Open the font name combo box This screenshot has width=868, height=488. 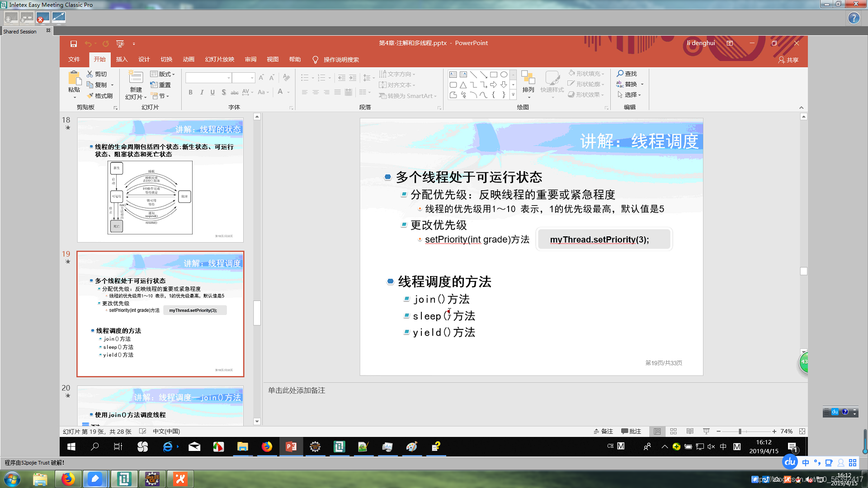tap(208, 78)
